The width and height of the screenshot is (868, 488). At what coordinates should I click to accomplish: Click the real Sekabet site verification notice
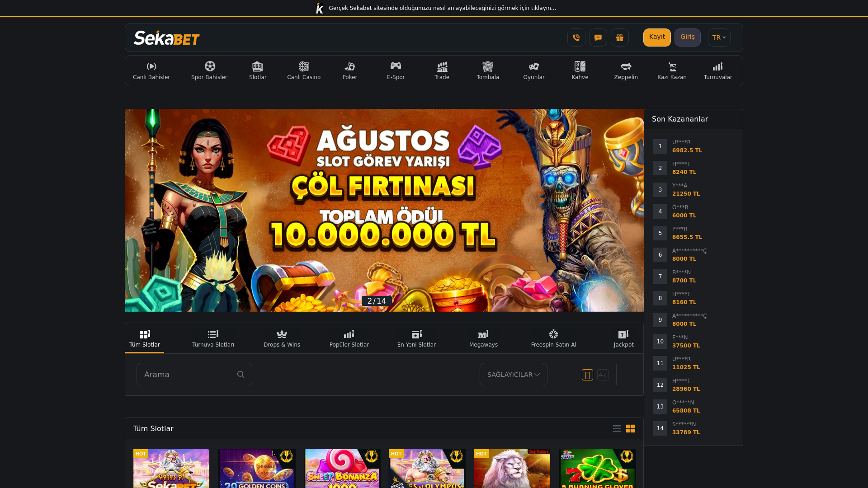point(436,8)
